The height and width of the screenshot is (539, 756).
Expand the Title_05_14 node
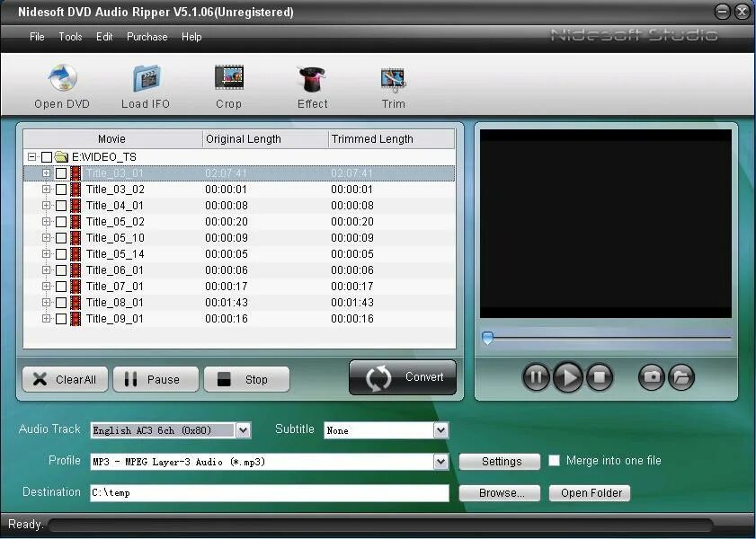46,254
